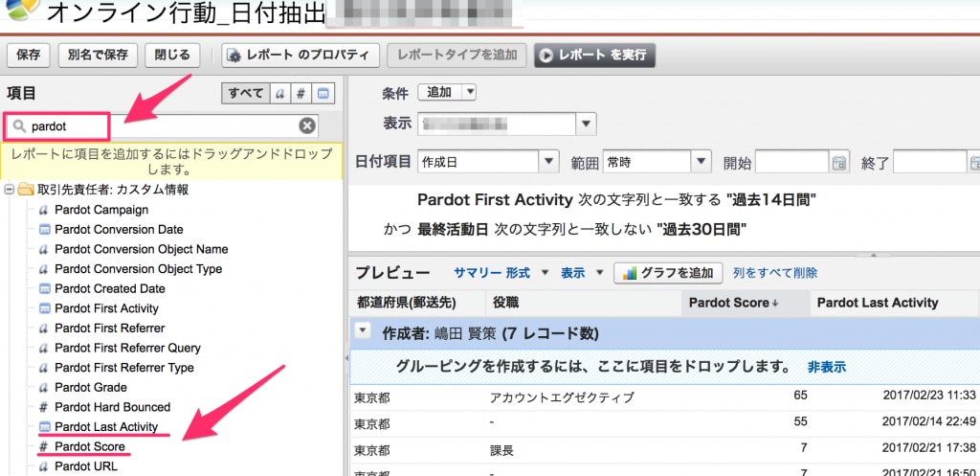Select the Pardot First Activity field
Viewport: 980px width, 476px height.
(x=106, y=308)
